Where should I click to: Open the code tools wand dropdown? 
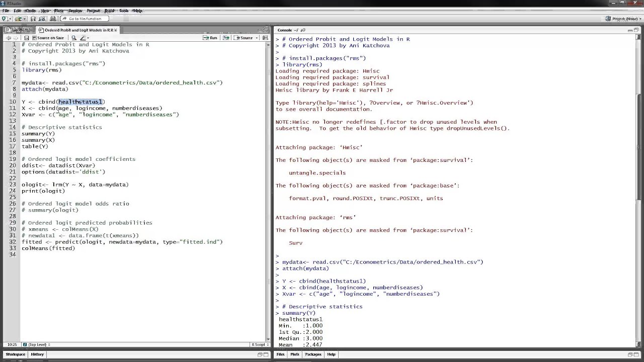coord(84,38)
